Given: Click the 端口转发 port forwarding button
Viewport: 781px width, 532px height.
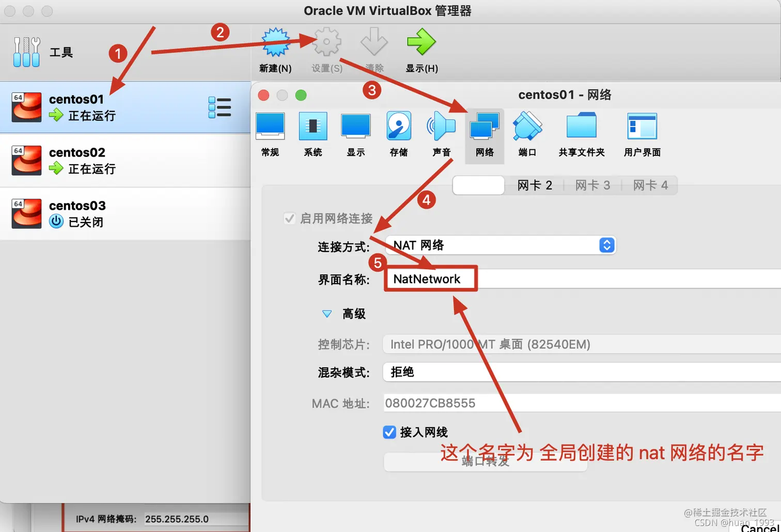Looking at the screenshot, I should (486, 462).
